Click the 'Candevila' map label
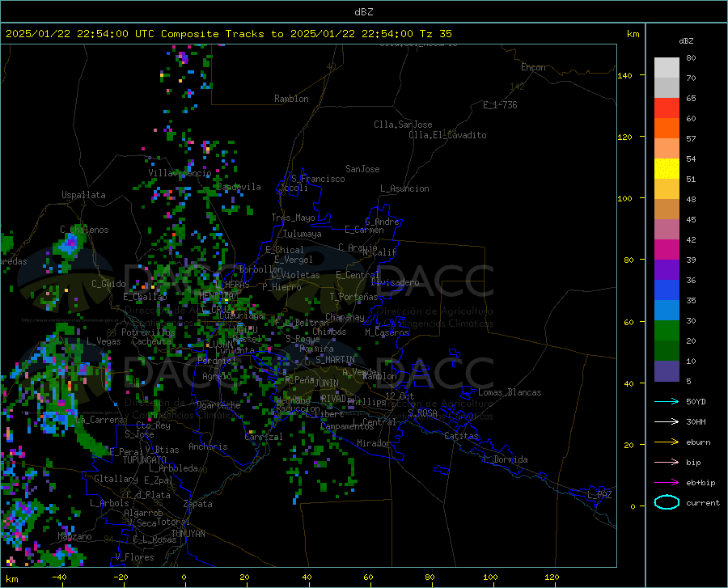 [x=239, y=187]
